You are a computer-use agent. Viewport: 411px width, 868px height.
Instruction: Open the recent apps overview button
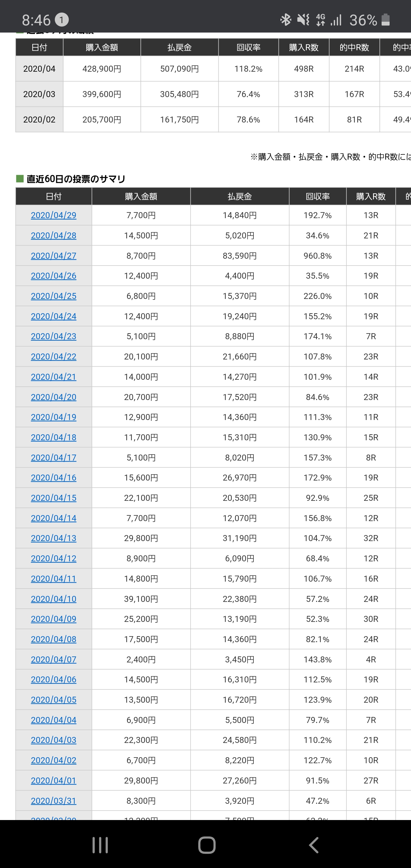(100, 845)
